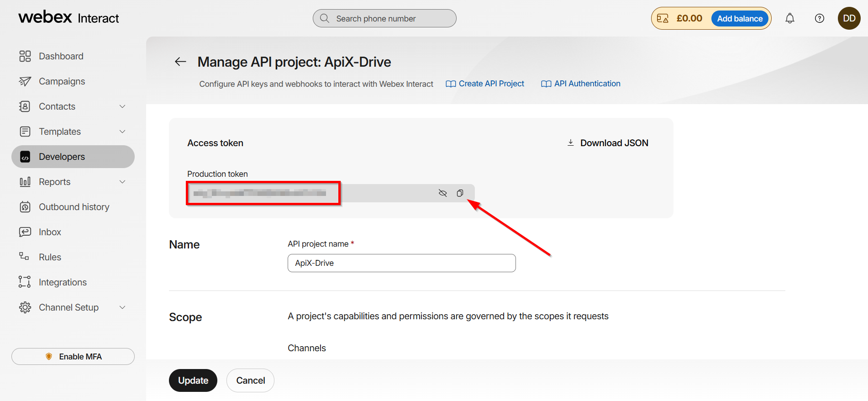Open Campaigns in the sidebar

click(73, 81)
